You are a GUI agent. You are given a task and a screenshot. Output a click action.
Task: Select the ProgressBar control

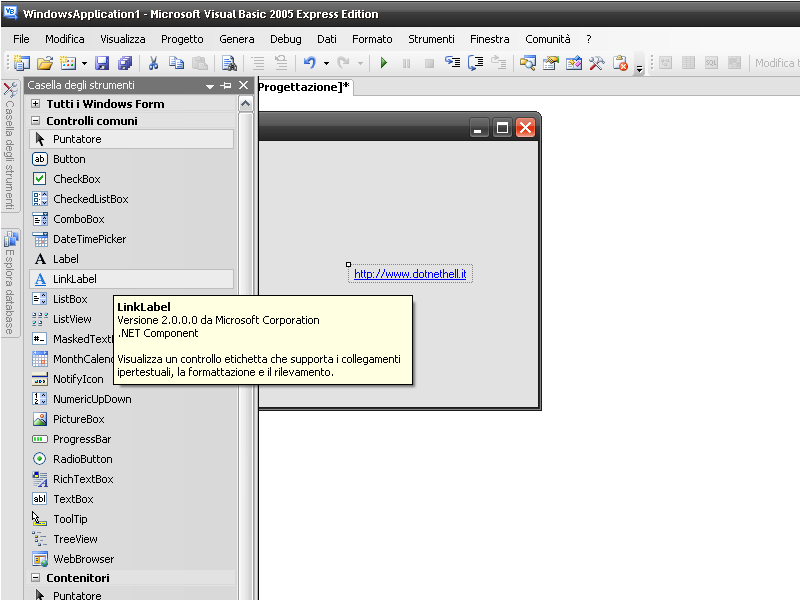pos(132,439)
